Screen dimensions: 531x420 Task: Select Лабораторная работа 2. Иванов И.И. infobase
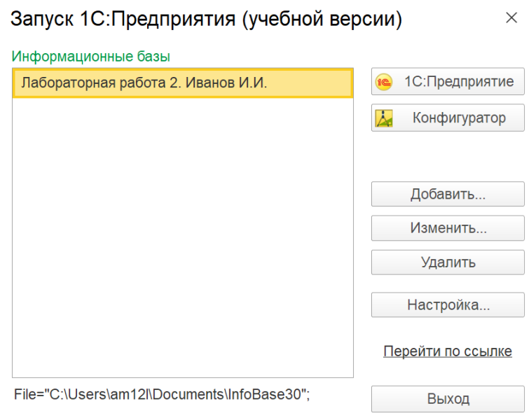[182, 83]
